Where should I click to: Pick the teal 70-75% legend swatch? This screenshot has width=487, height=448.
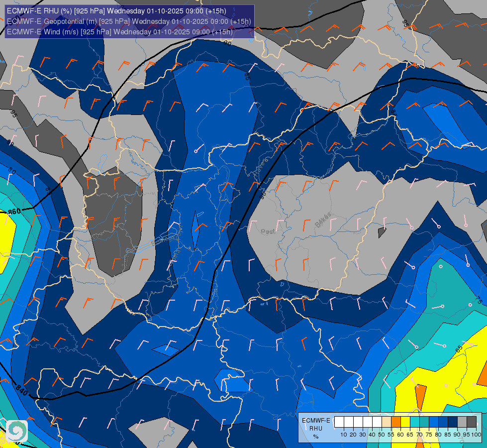tap(424, 422)
